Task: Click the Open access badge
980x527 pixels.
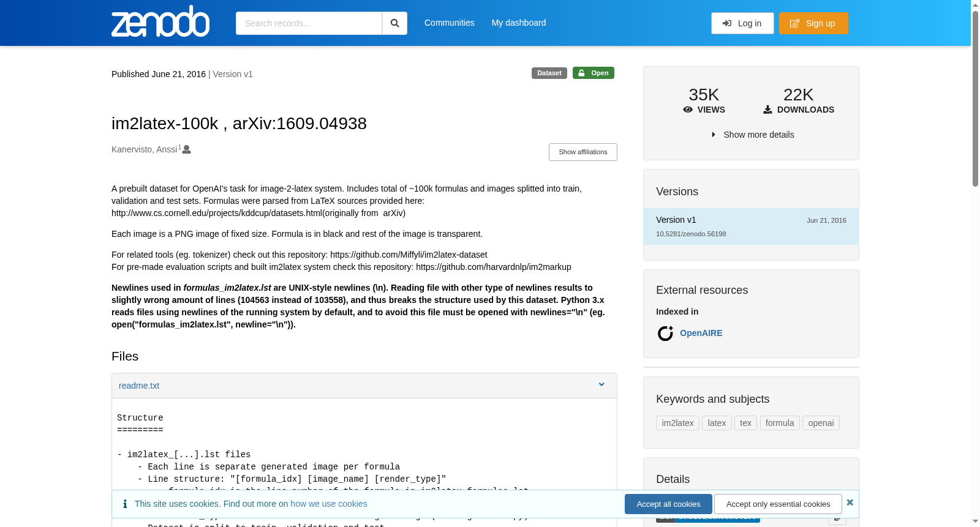Action: 594,73
